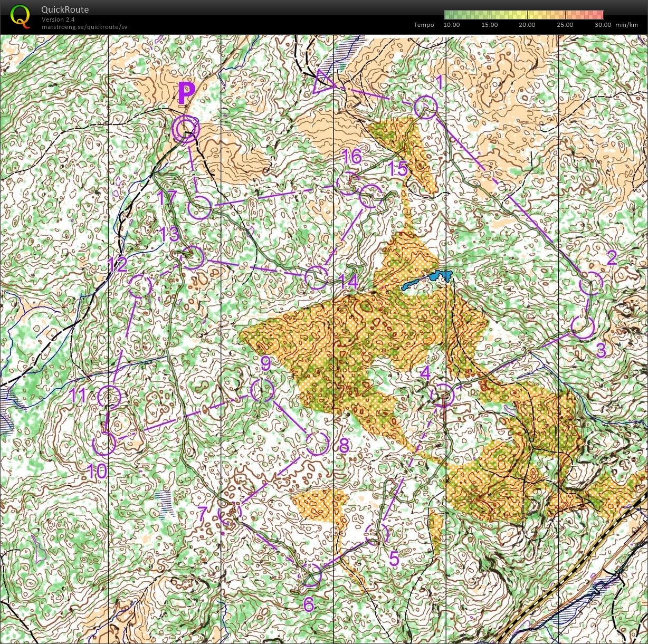Click the large purple P marker

coord(186,94)
